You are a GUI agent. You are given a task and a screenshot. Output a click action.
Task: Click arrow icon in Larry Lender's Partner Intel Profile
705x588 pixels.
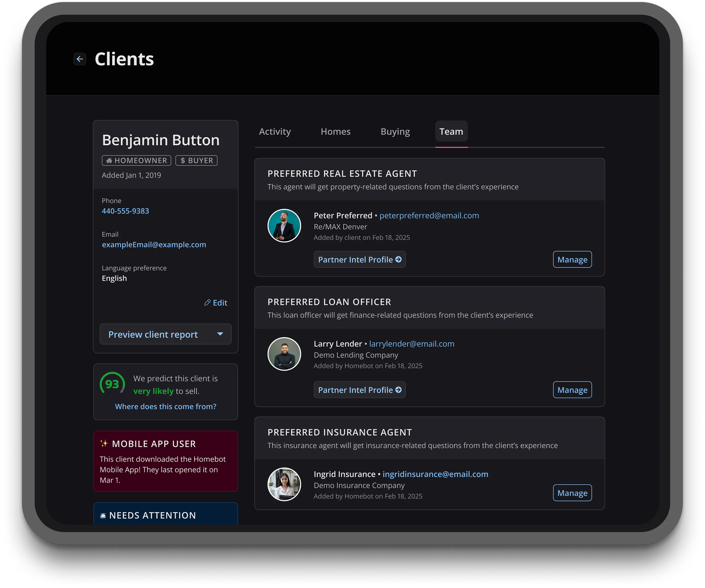tap(398, 390)
